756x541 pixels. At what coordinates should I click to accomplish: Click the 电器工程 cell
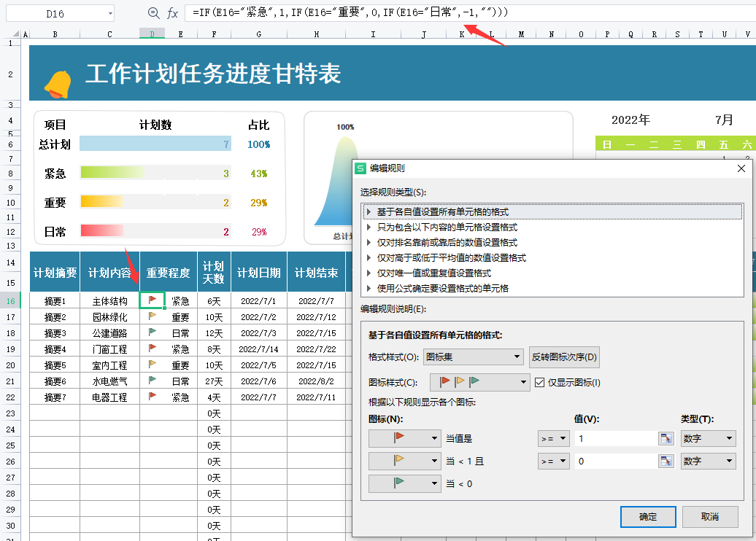click(x=110, y=397)
